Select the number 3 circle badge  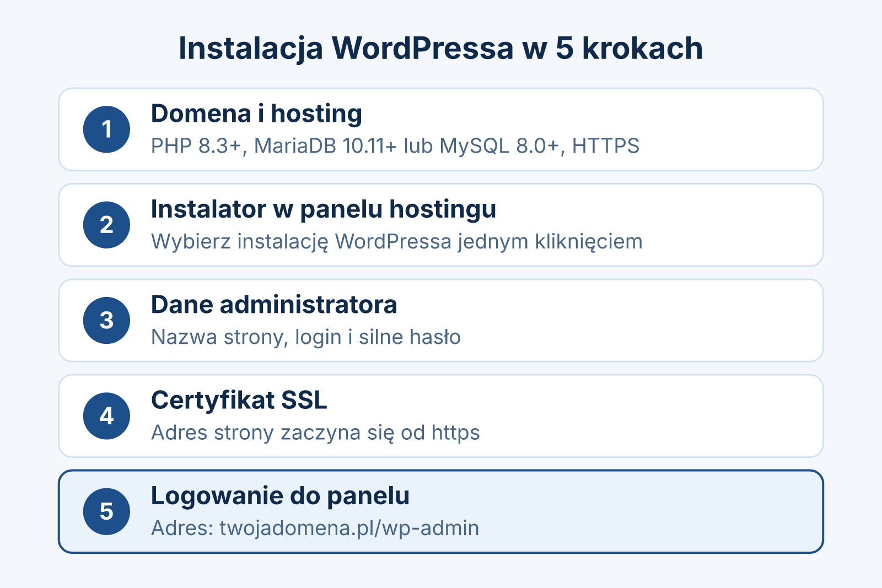106,320
